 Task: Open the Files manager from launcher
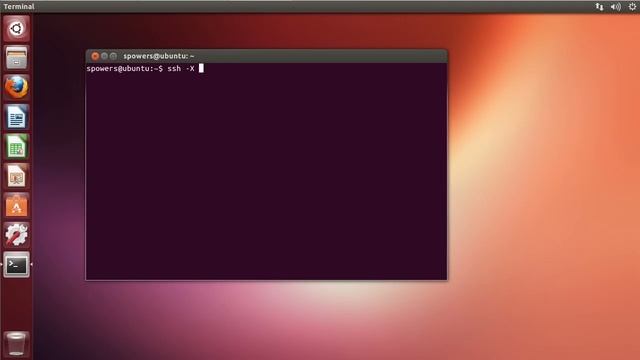pos(16,58)
